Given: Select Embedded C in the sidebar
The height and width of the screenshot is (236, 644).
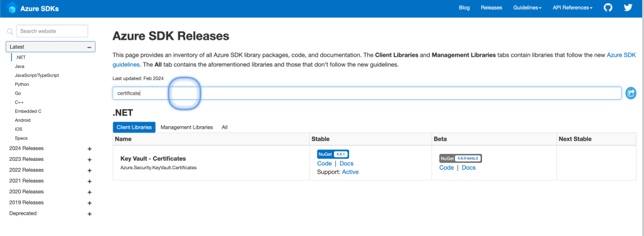Looking at the screenshot, I should (28, 111).
